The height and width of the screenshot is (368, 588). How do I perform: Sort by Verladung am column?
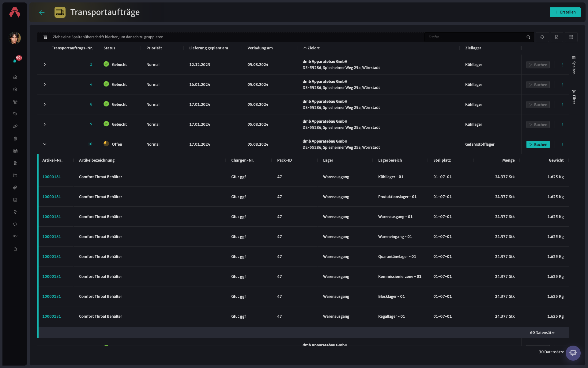[x=260, y=48]
